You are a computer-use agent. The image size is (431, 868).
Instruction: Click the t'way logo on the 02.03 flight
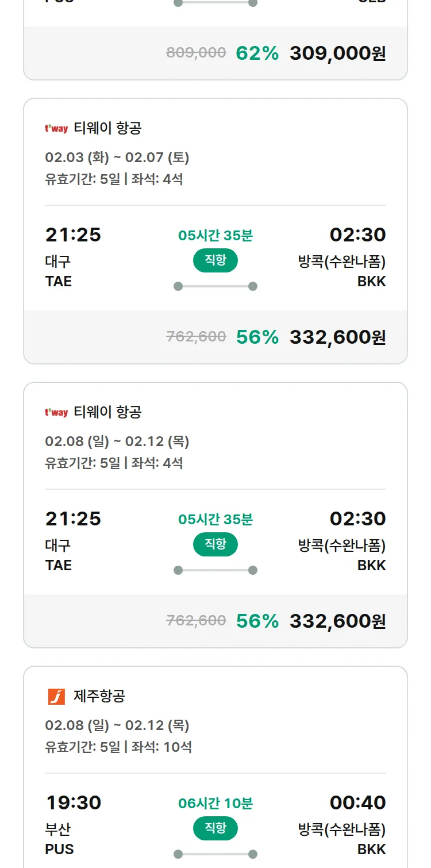coord(56,128)
